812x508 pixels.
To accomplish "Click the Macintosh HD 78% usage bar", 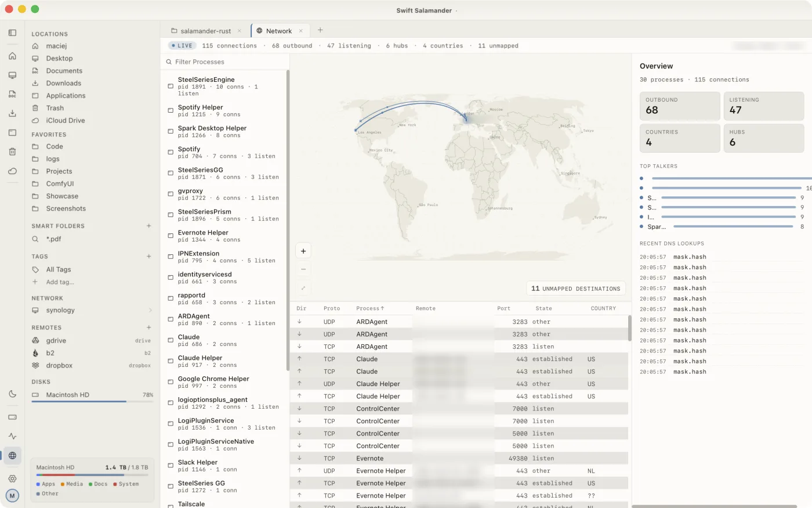I will click(92, 401).
